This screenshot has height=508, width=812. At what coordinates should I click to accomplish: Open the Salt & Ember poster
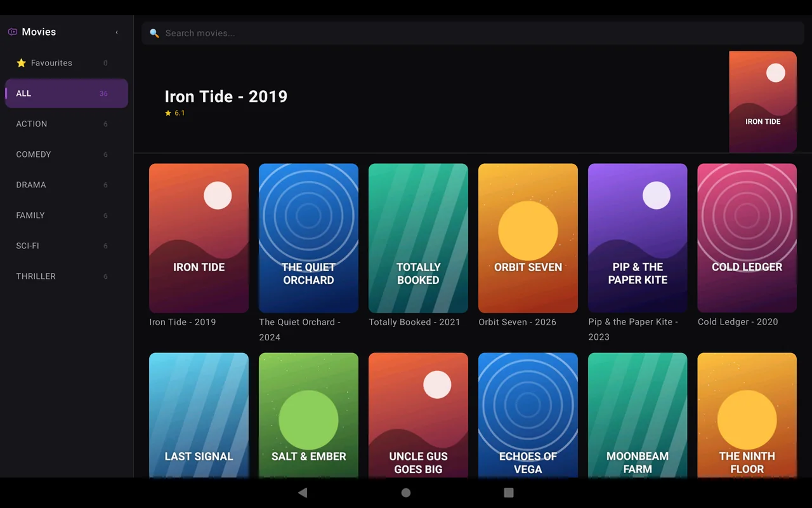[x=308, y=415]
